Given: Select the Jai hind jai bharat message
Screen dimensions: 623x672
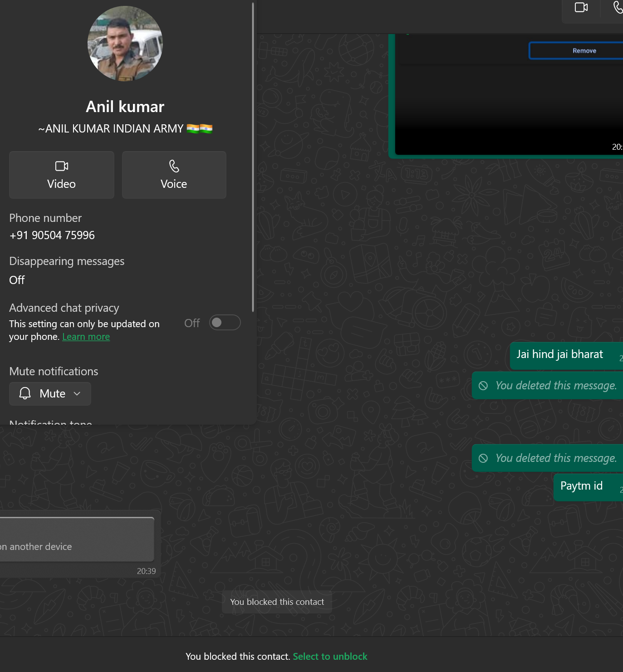Looking at the screenshot, I should pos(559,354).
